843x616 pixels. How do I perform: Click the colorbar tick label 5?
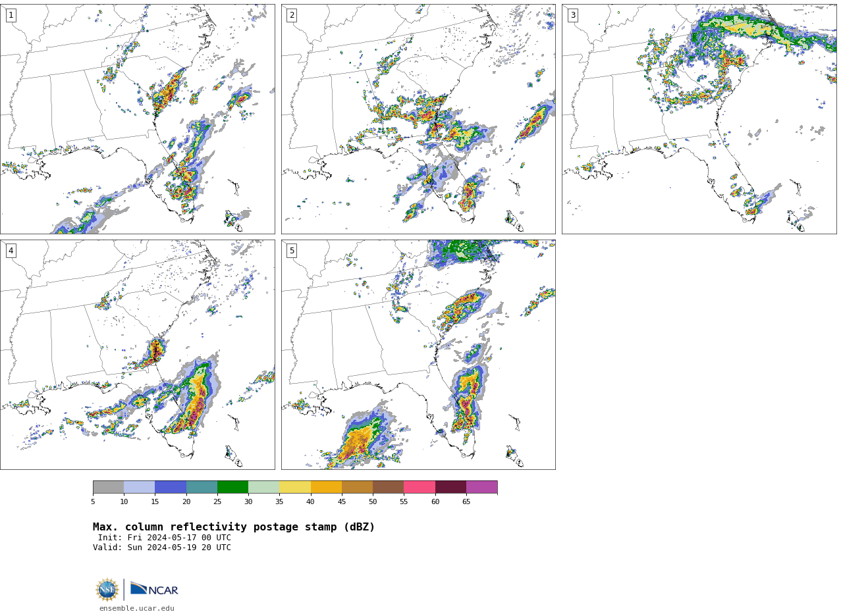pyautogui.click(x=93, y=502)
